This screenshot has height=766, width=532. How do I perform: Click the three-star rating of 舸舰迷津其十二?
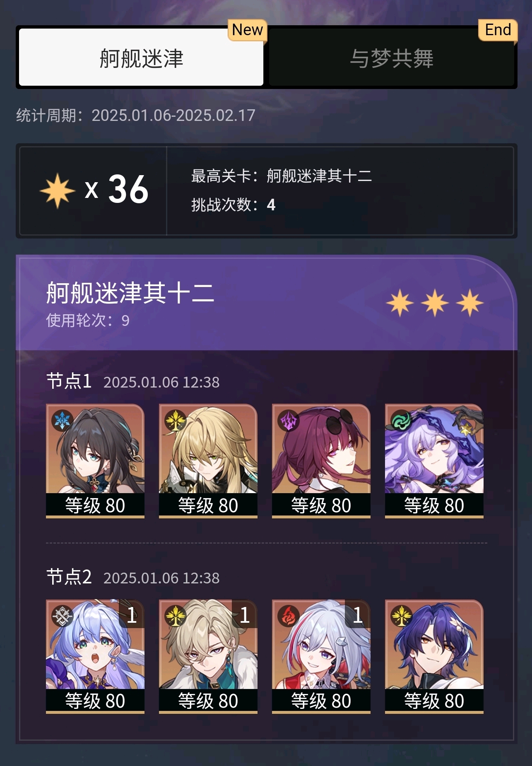435,303
